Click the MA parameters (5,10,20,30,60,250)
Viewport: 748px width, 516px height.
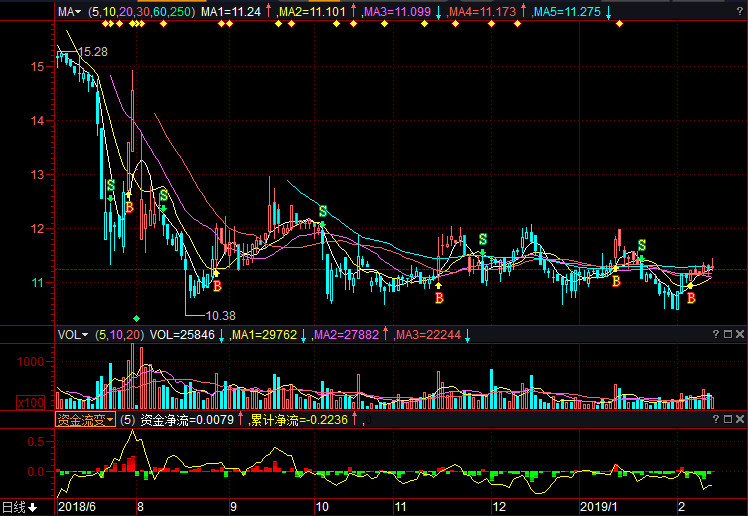(x=141, y=12)
